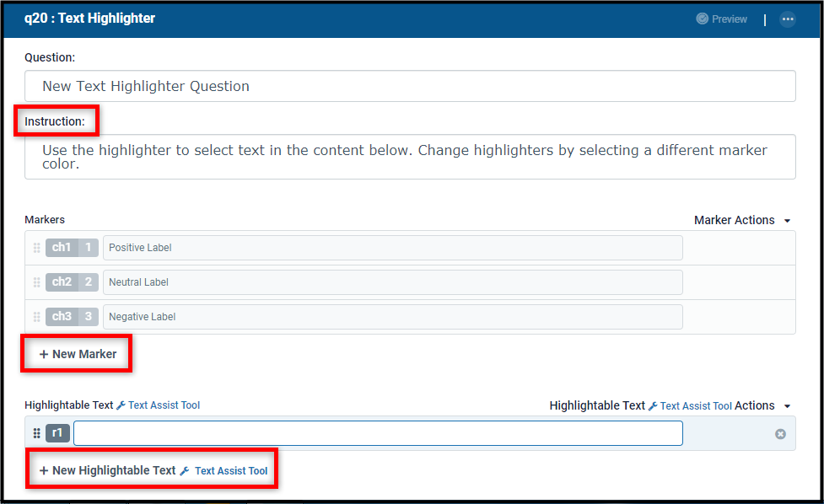Grab the drag handle for marker ch1
This screenshot has height=504, width=824.
pos(37,248)
